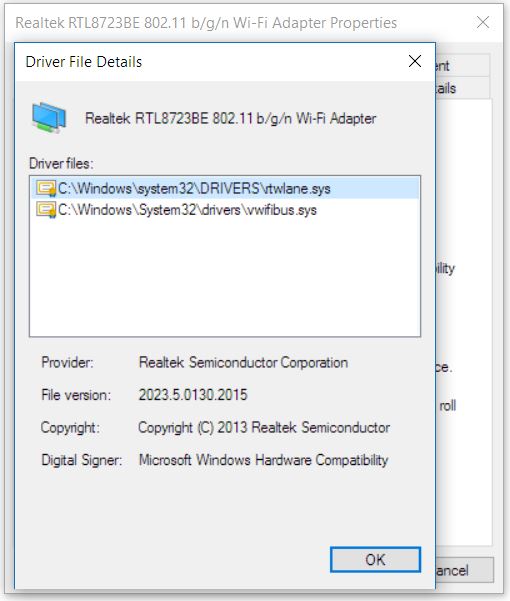This screenshot has height=601, width=510.
Task: Click the partially visible top-row tab behind dialog
Action: [x=462, y=66]
